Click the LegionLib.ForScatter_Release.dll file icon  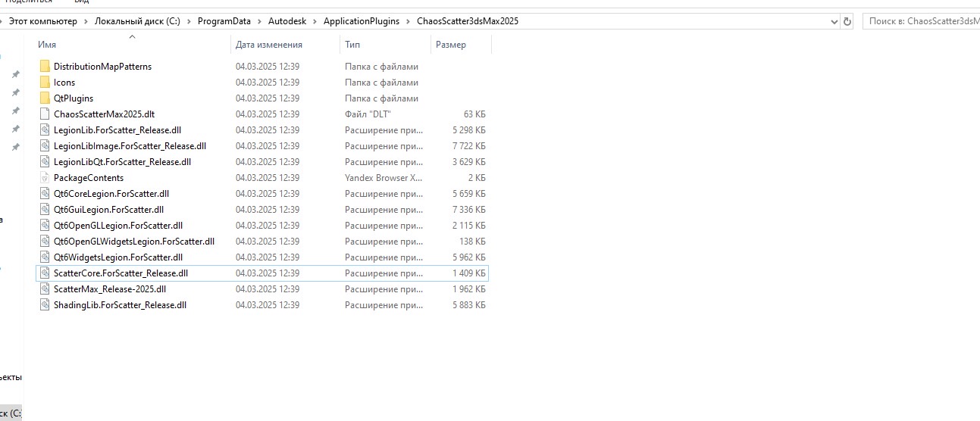click(x=45, y=130)
